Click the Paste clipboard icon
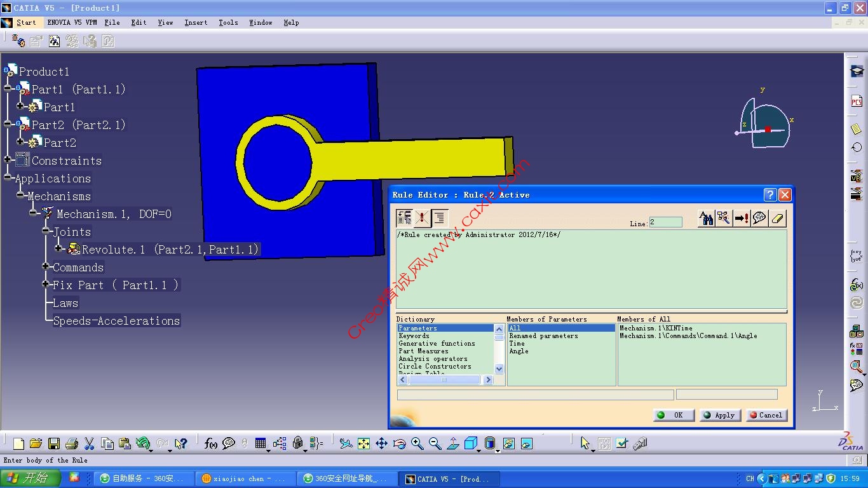This screenshot has height=488, width=868. 125,444
